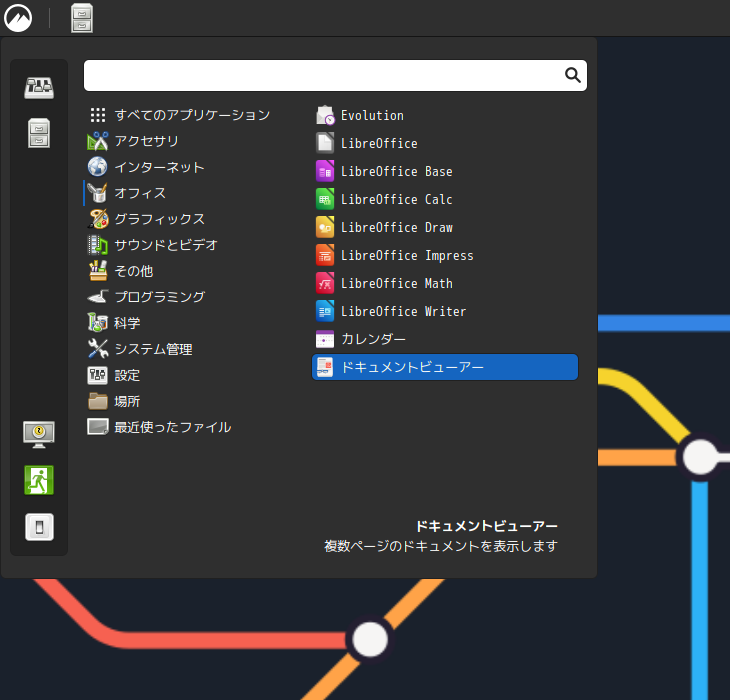Click the LibreOffice Base purple icon
Screen dimensions: 730x700
pos(325,171)
